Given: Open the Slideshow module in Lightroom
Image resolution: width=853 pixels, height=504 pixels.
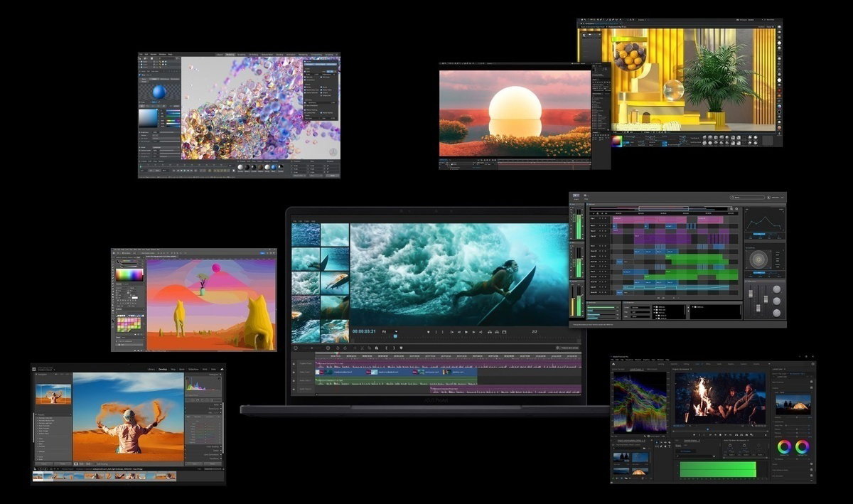Looking at the screenshot, I should pyautogui.click(x=193, y=370).
